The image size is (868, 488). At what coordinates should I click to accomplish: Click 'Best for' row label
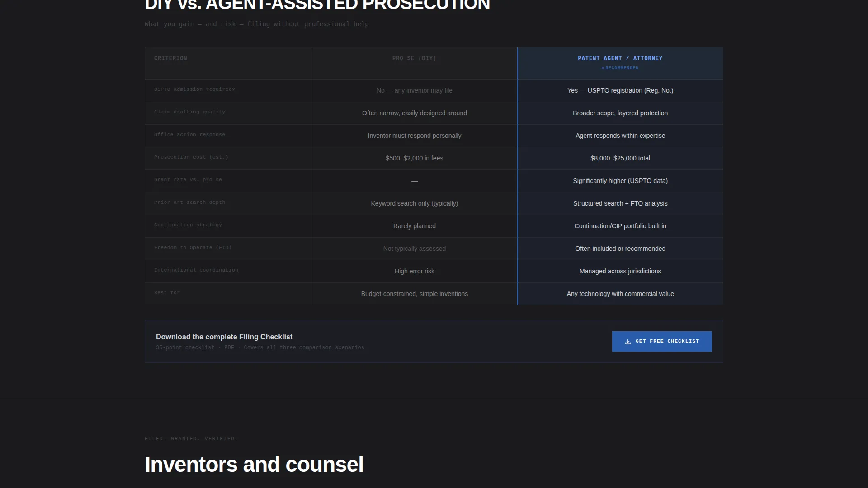point(167,293)
